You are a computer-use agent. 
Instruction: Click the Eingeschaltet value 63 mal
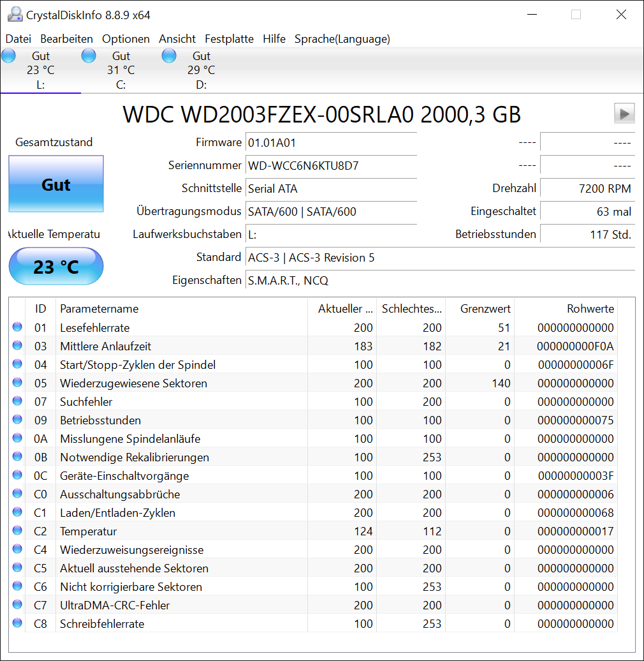[587, 211]
